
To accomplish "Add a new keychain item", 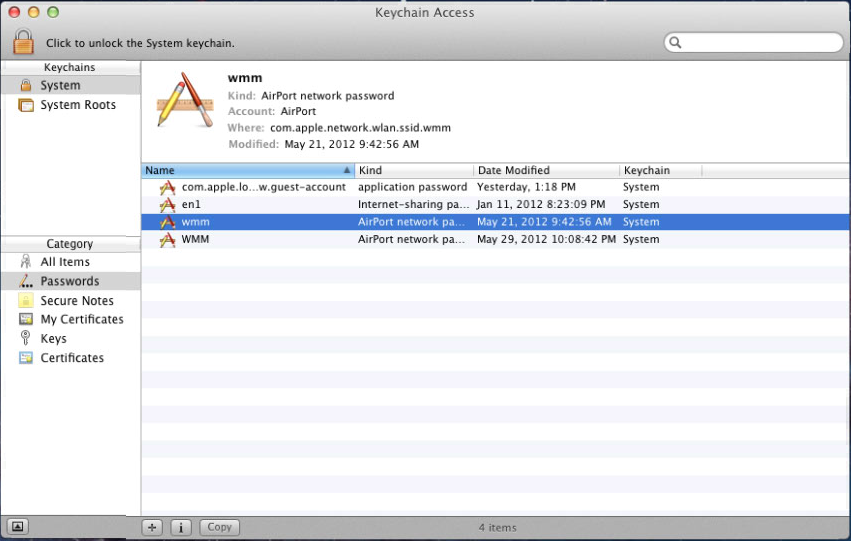I will point(152,527).
